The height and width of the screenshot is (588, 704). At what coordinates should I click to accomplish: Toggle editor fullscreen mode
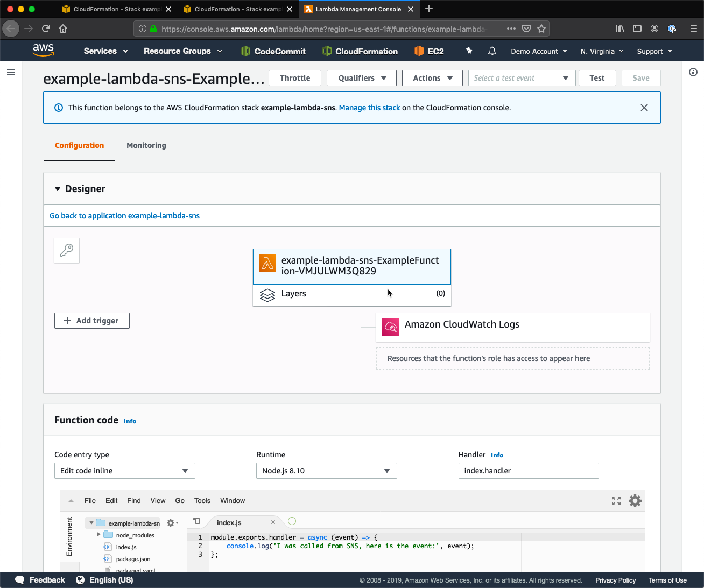pos(616,500)
